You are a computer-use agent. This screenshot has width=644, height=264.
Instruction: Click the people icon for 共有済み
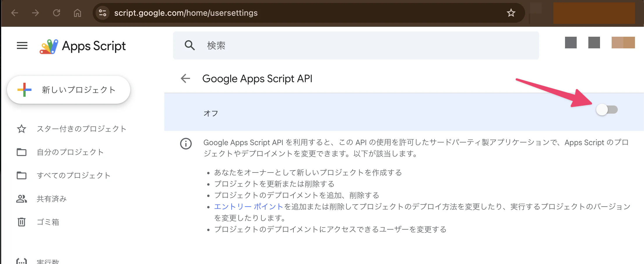22,199
